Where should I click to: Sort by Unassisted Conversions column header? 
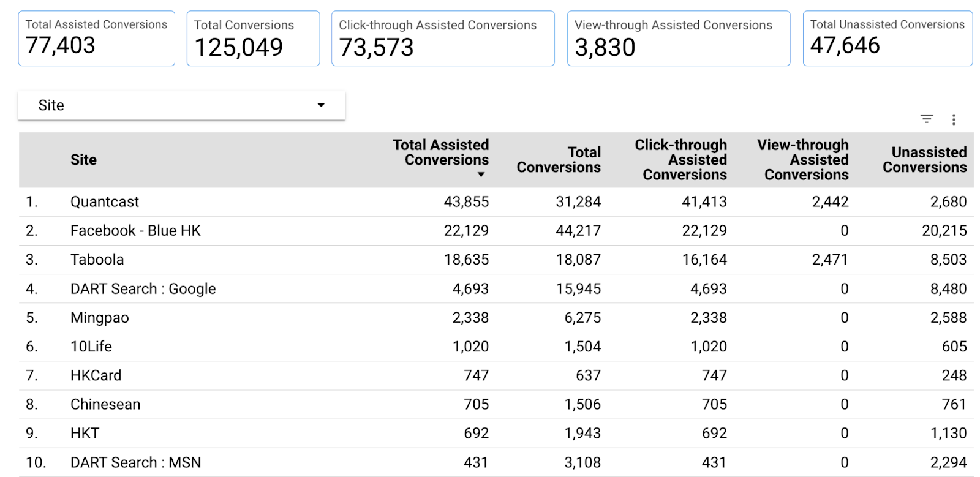[x=924, y=160]
